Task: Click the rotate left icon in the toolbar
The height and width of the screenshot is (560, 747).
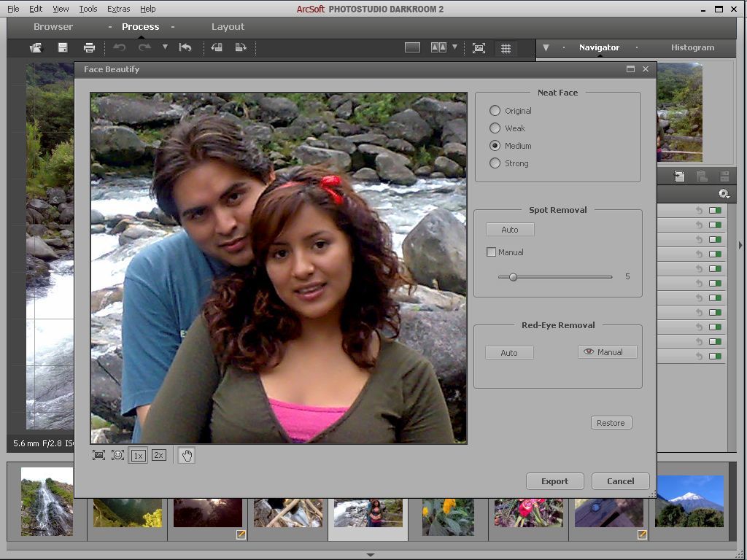Action: pyautogui.click(x=217, y=48)
